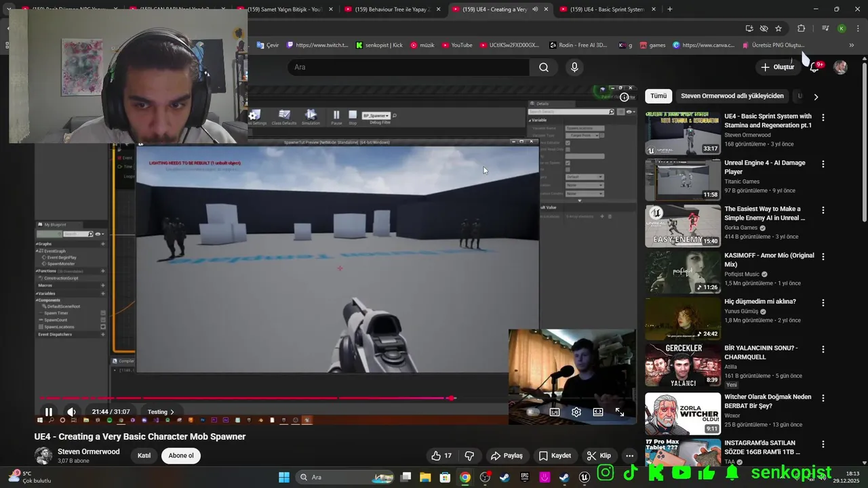Open options for BİR YALANCININ SONU video
Viewport: 868px width, 488px height.
[823, 349]
